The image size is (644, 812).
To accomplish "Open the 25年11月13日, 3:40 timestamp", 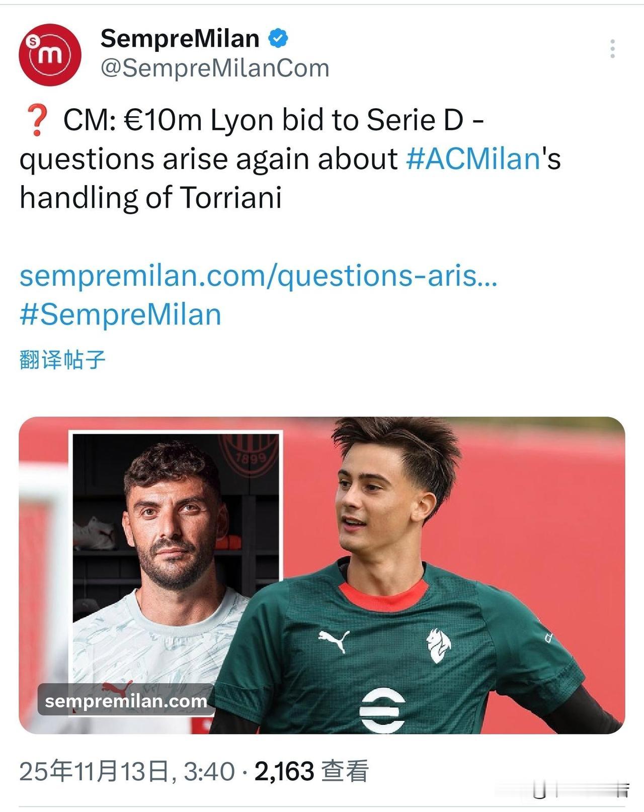I will 127,771.
